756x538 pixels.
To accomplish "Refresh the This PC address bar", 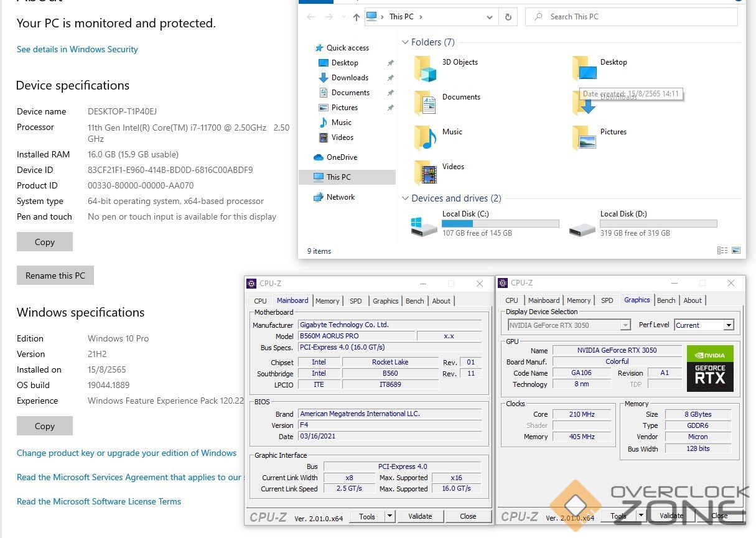I will (x=508, y=17).
